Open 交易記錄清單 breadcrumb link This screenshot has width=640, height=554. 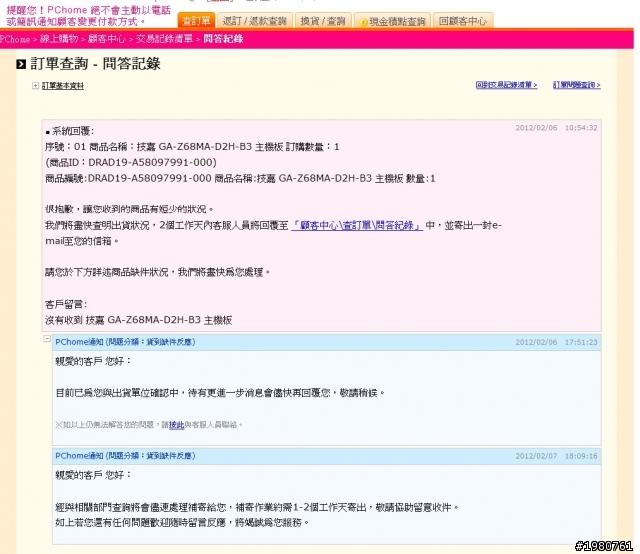point(164,39)
